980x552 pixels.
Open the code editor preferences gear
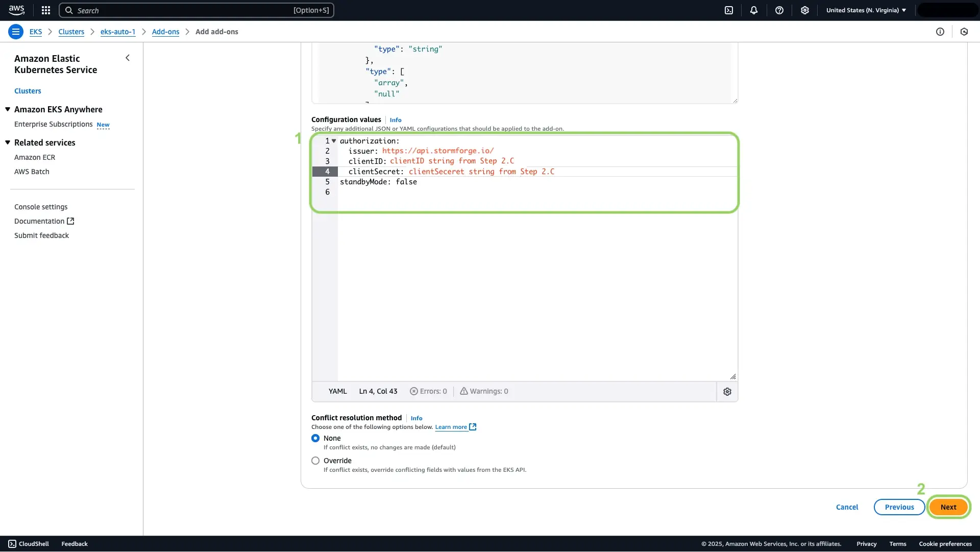(x=727, y=392)
